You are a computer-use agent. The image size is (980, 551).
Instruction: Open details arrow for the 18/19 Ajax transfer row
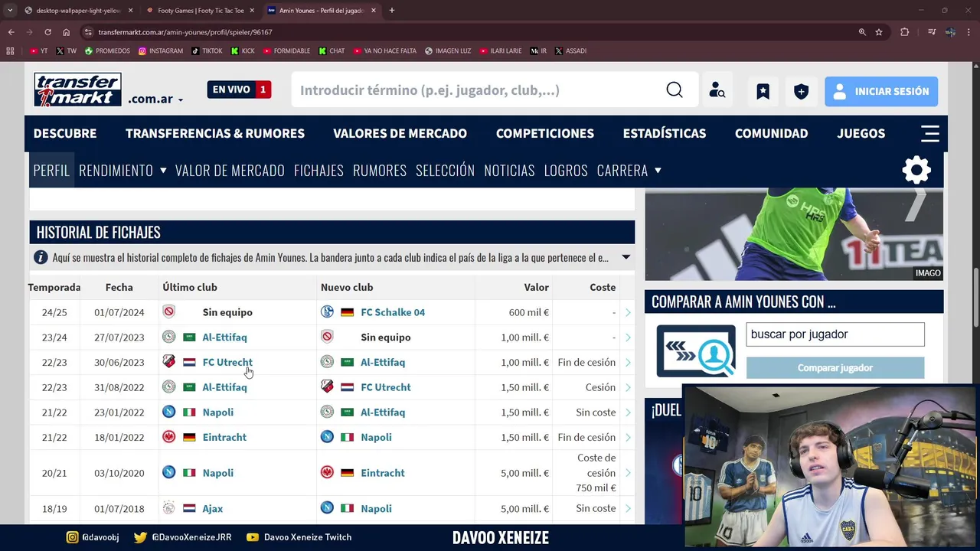pyautogui.click(x=628, y=508)
